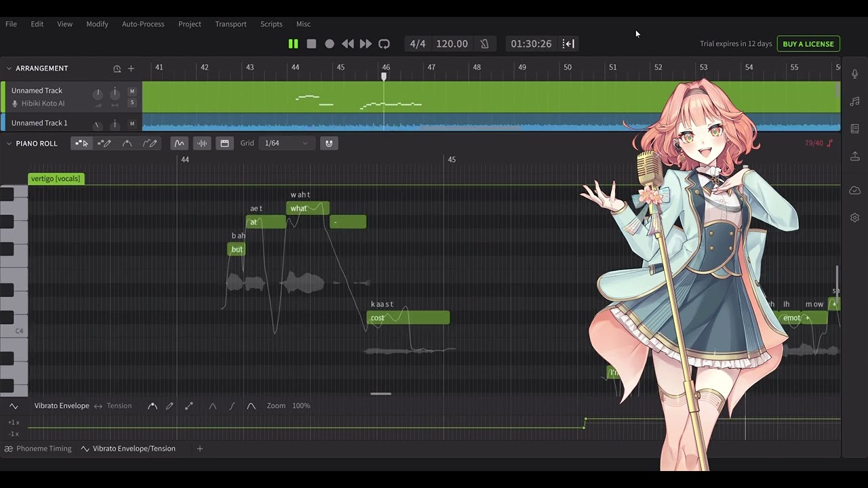Collapse the ARRANGEMENT panel
Image resolution: width=868 pixels, height=488 pixels.
click(9, 68)
